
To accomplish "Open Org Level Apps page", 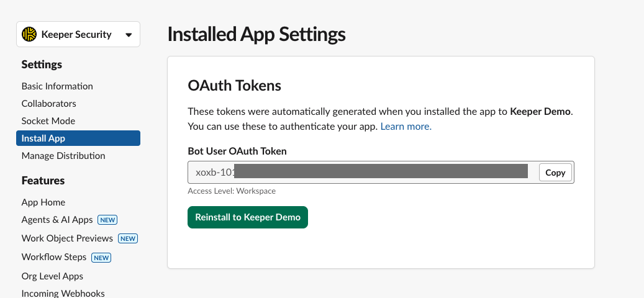I will pyautogui.click(x=52, y=276).
